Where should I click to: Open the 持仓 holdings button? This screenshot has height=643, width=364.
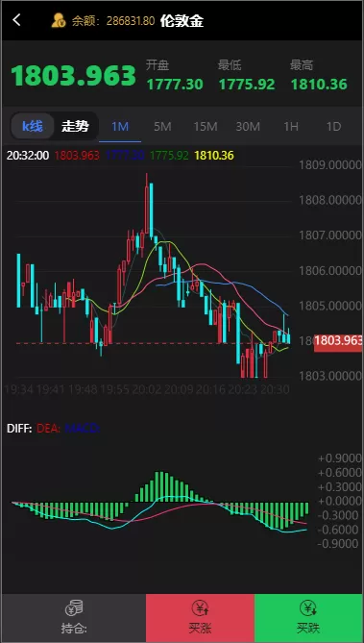coord(74,618)
